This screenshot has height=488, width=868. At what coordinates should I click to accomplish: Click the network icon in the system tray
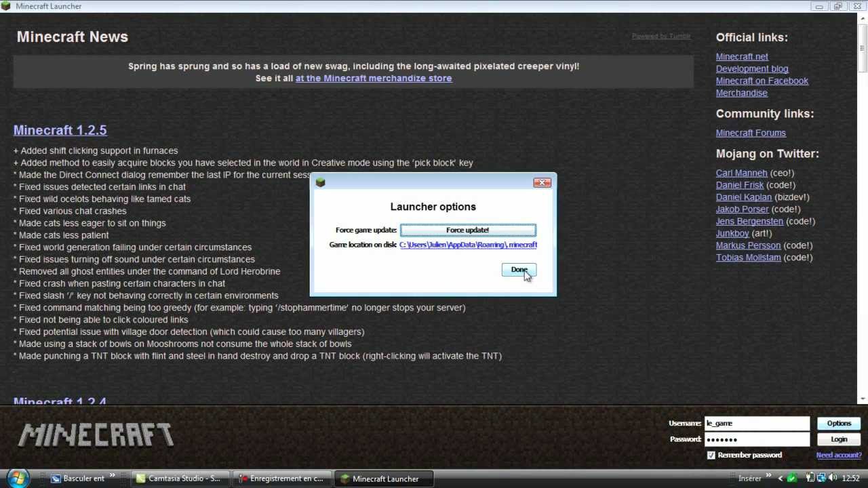point(821,478)
